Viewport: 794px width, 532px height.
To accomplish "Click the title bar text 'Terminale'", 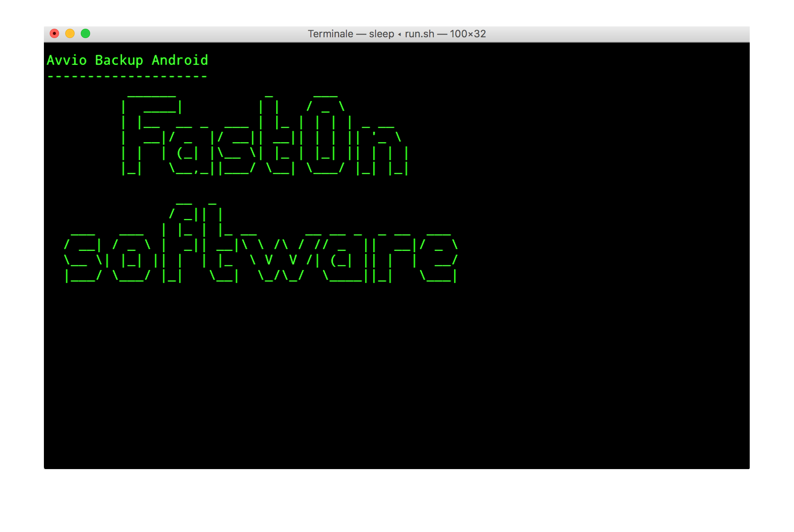I will point(330,34).
